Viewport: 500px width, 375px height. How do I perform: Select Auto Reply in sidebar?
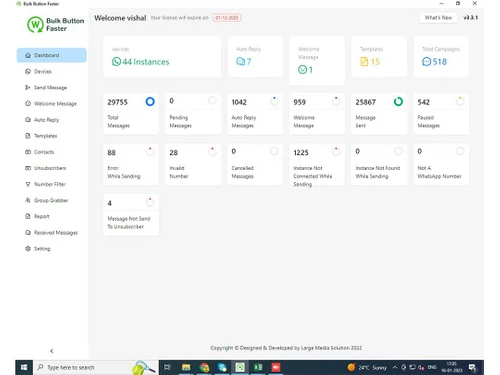click(x=42, y=120)
